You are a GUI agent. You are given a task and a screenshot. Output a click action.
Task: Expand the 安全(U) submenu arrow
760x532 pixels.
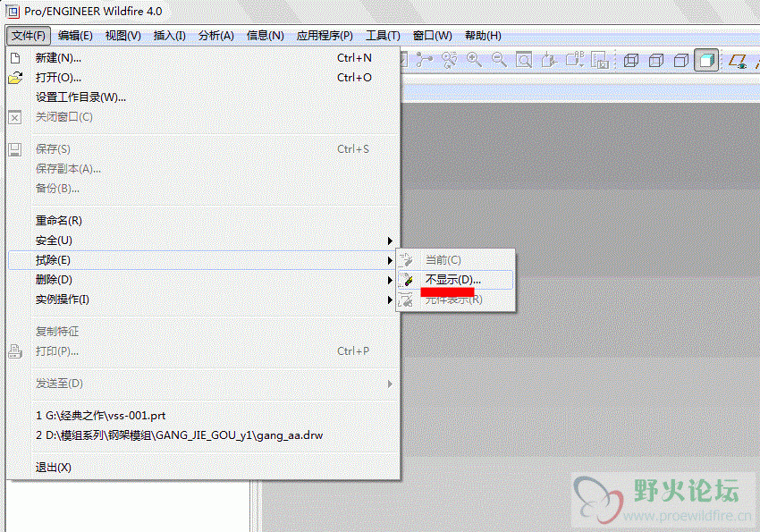pyautogui.click(x=390, y=241)
